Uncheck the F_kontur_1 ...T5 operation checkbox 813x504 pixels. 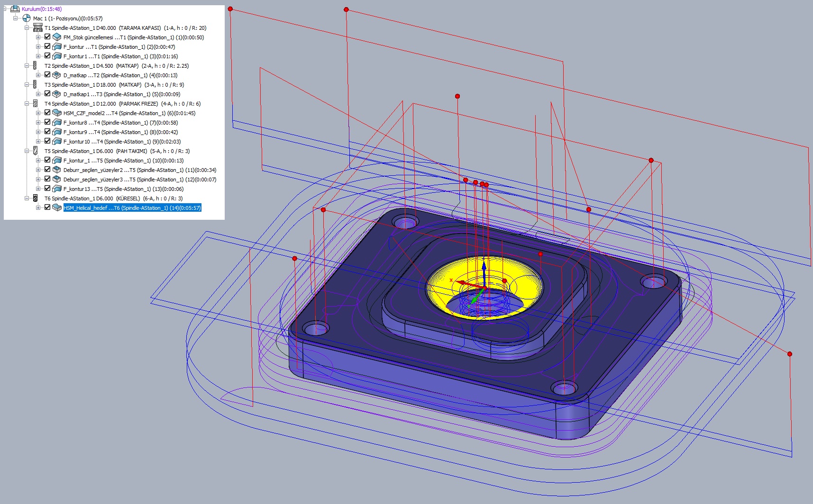point(47,160)
